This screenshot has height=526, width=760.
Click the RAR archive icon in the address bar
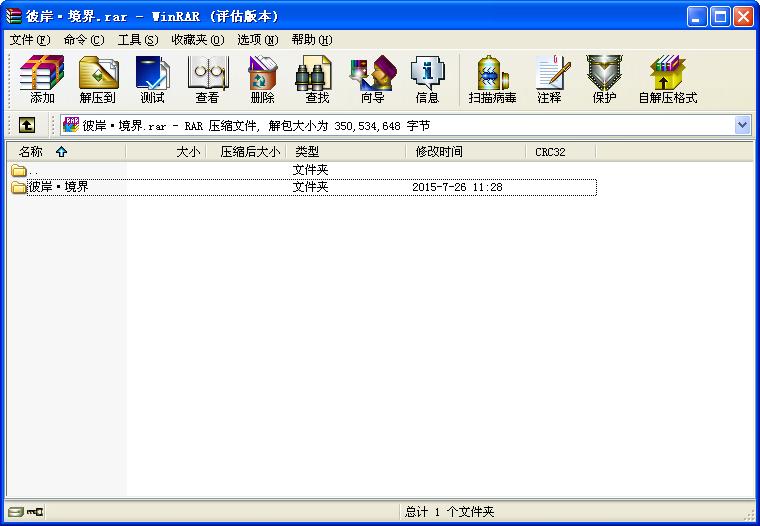pos(71,125)
